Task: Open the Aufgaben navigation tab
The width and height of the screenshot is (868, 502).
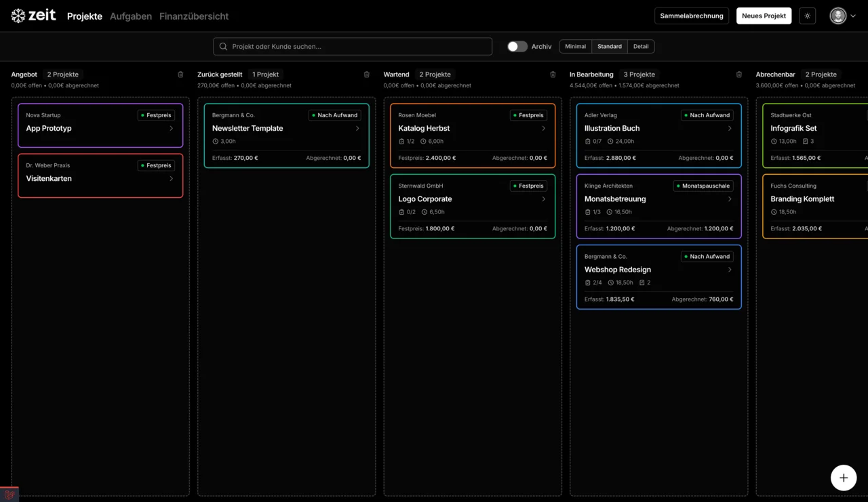Action: 131,16
